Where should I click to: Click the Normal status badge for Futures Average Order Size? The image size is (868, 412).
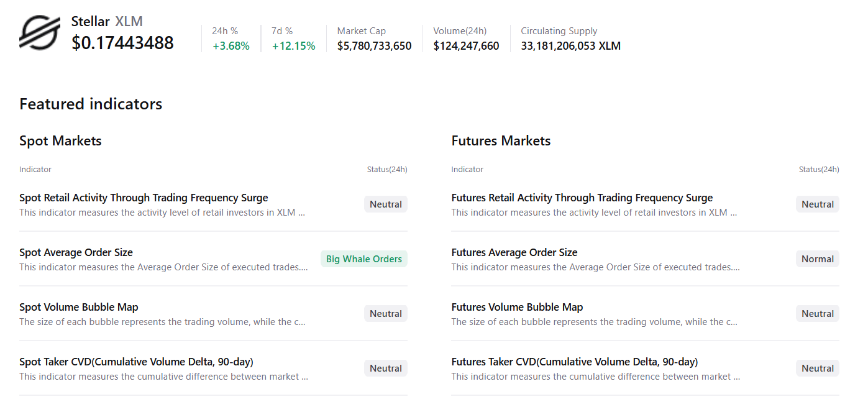pyautogui.click(x=817, y=259)
